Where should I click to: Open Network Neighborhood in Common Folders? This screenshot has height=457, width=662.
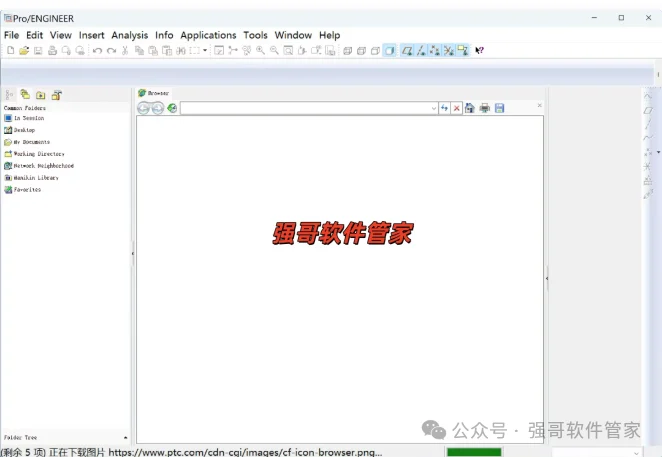(x=39, y=166)
